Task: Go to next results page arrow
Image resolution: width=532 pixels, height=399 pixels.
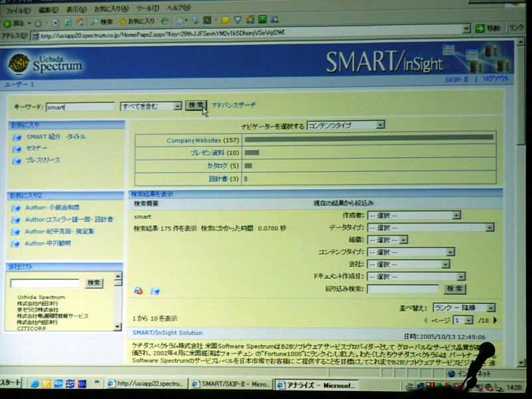Action: point(495,320)
